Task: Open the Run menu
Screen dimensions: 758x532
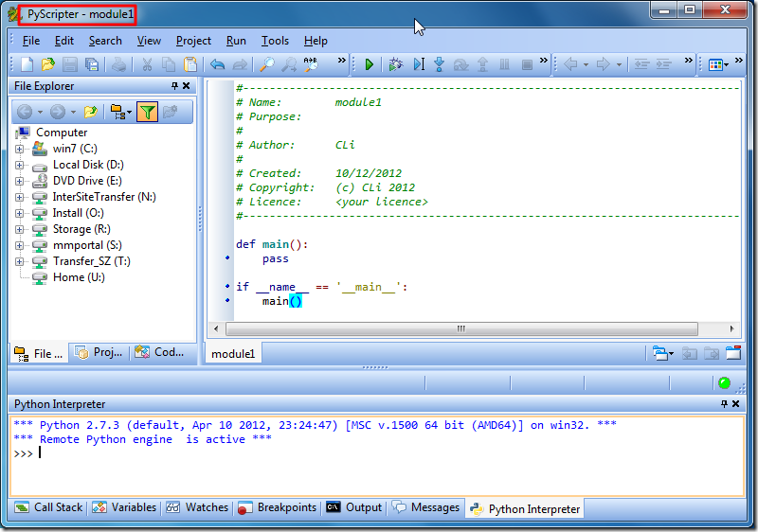Action: pyautogui.click(x=236, y=41)
